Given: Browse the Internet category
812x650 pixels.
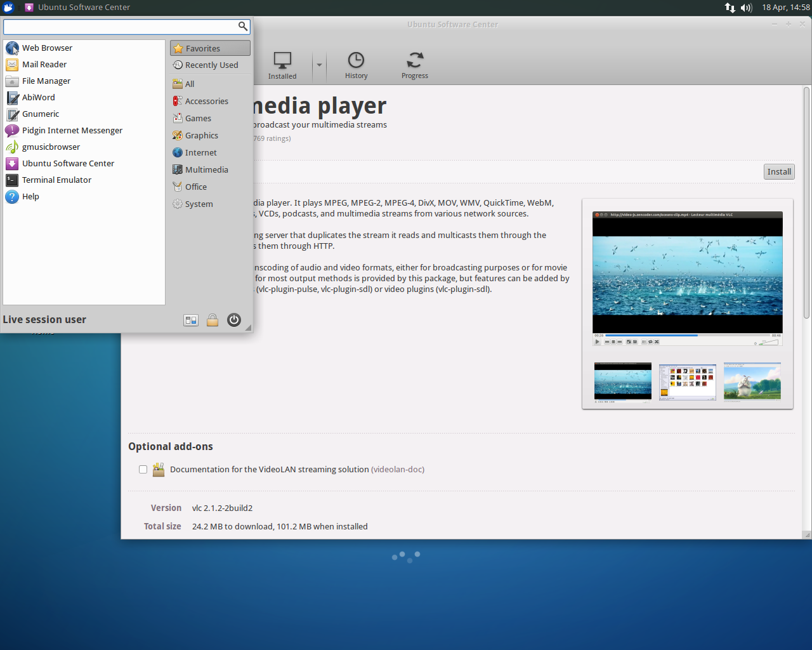Looking at the screenshot, I should pyautogui.click(x=210, y=152).
